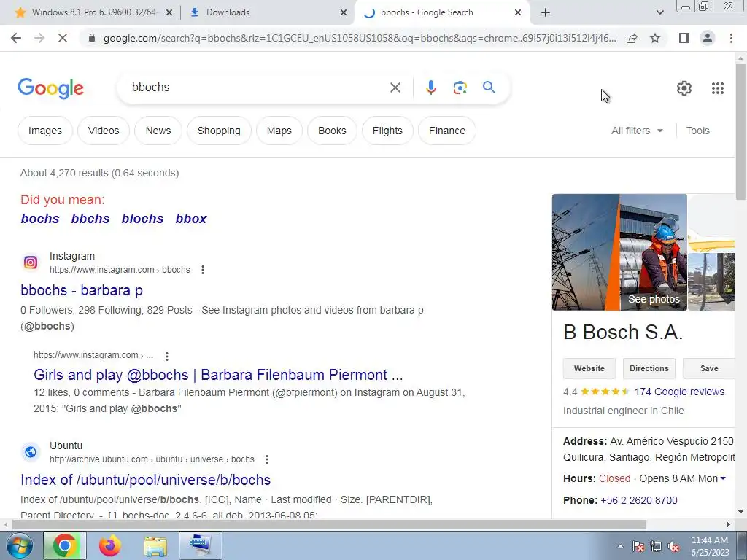
Task: Close the Windows 8.1 Pro tab
Action: [169, 13]
